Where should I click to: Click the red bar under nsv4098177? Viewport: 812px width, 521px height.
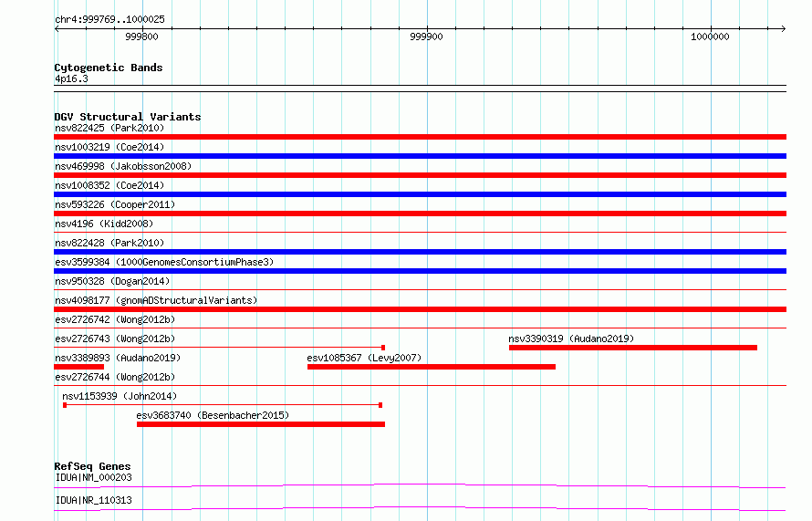click(x=420, y=309)
